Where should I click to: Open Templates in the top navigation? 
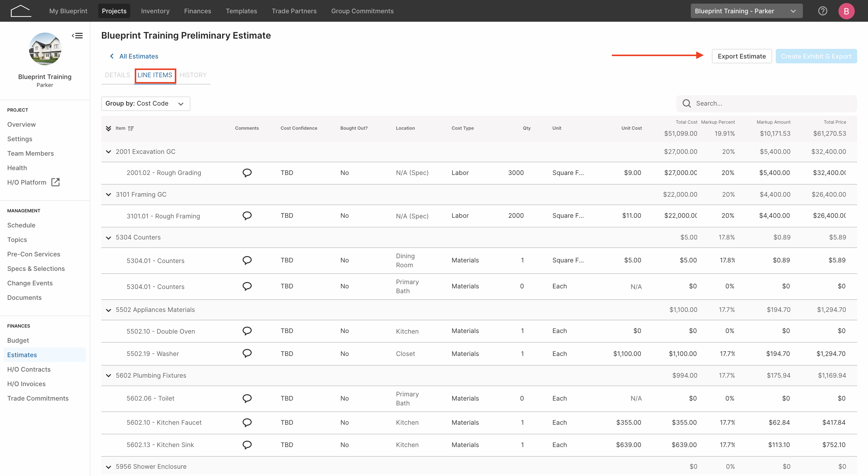(x=241, y=11)
